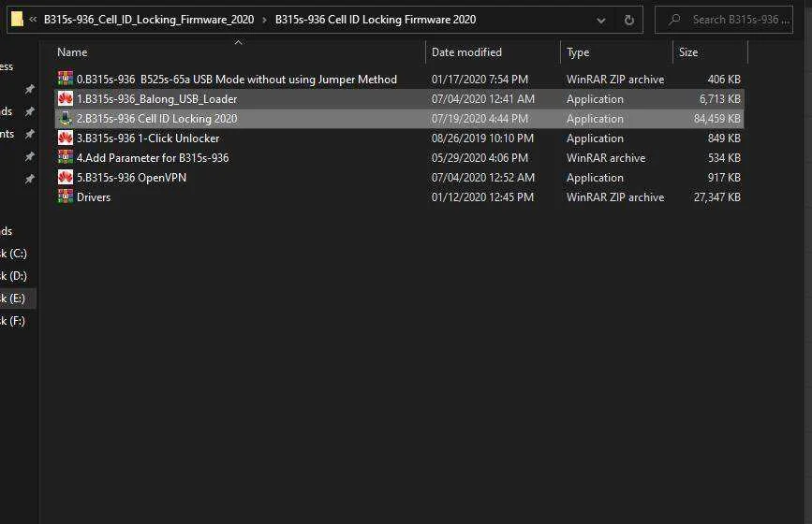Click the size value 84,459 KB
The width and height of the screenshot is (812, 524).
[717, 119]
